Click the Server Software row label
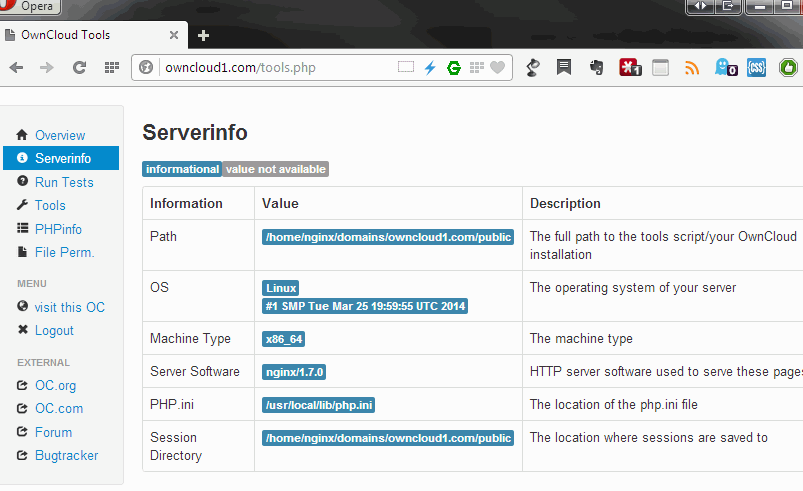 [x=195, y=371]
